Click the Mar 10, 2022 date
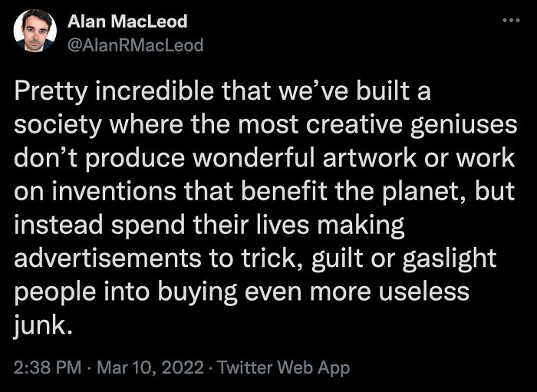The width and height of the screenshot is (537, 392). coord(150,367)
